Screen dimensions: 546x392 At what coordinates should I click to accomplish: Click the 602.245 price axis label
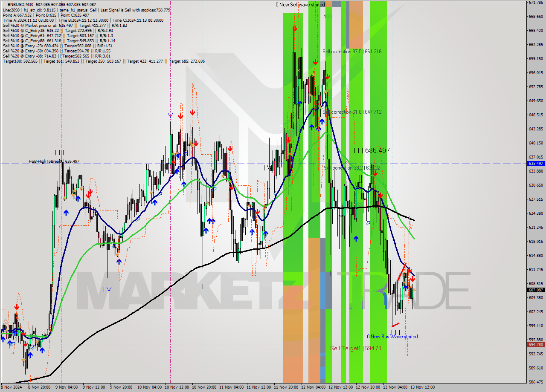pos(535,312)
